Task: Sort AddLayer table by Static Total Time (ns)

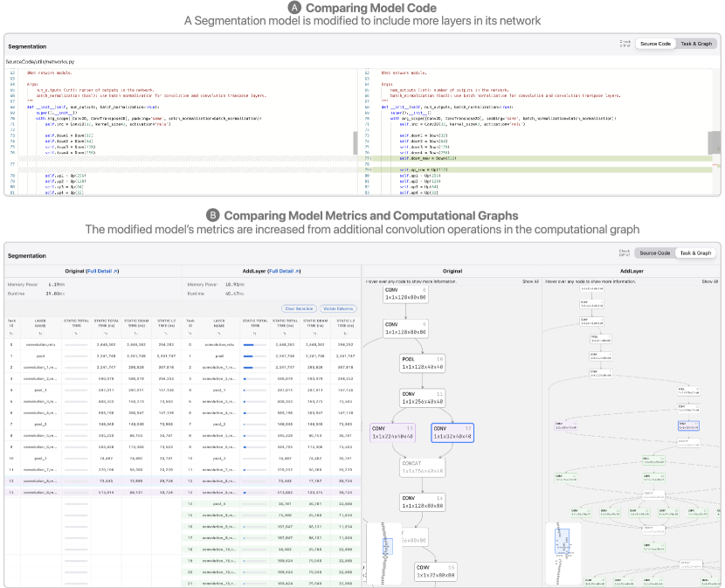Action: pyautogui.click(x=285, y=333)
